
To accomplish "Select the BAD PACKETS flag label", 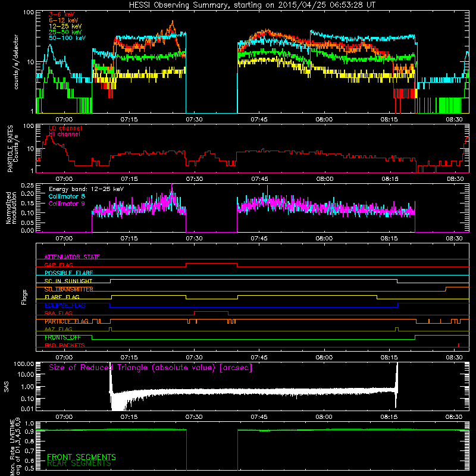I will (x=65, y=345).
